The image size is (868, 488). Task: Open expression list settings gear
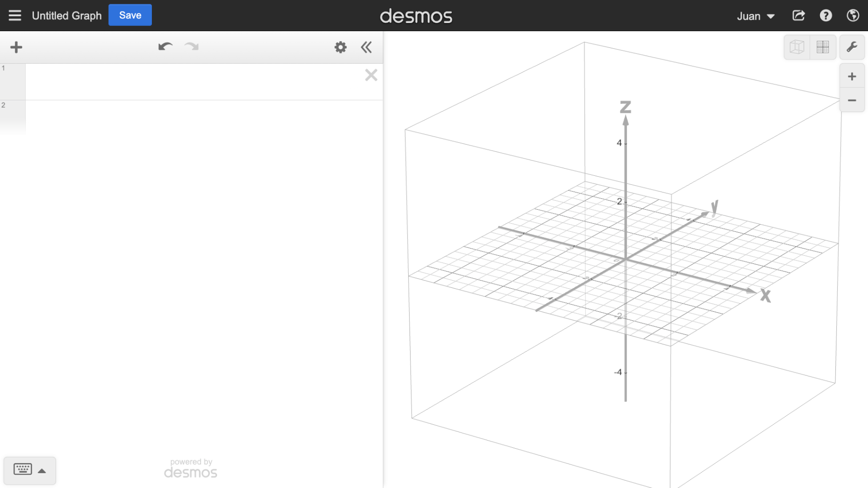(x=340, y=47)
